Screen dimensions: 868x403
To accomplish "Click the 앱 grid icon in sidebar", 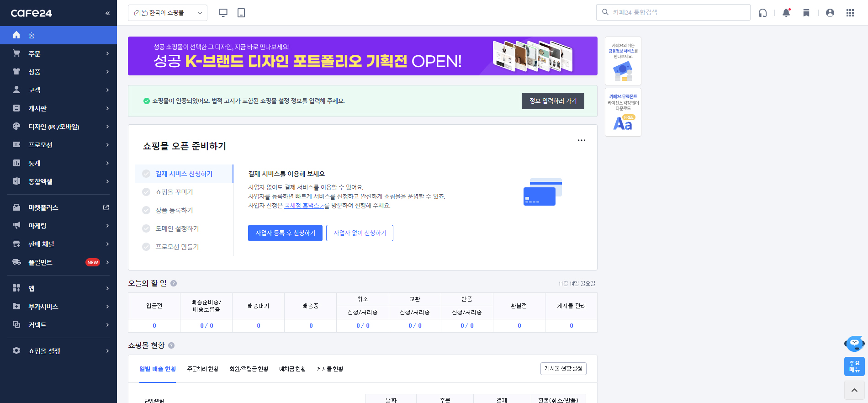I will click(16, 288).
